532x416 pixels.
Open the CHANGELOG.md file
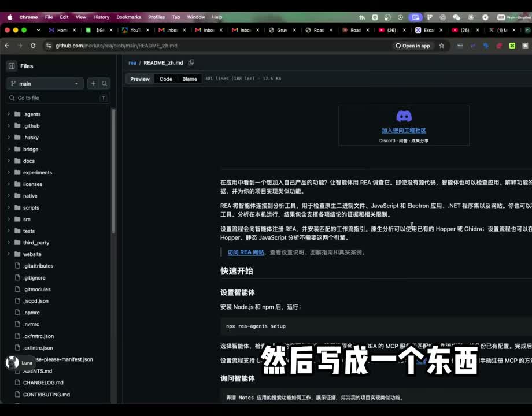click(x=43, y=382)
